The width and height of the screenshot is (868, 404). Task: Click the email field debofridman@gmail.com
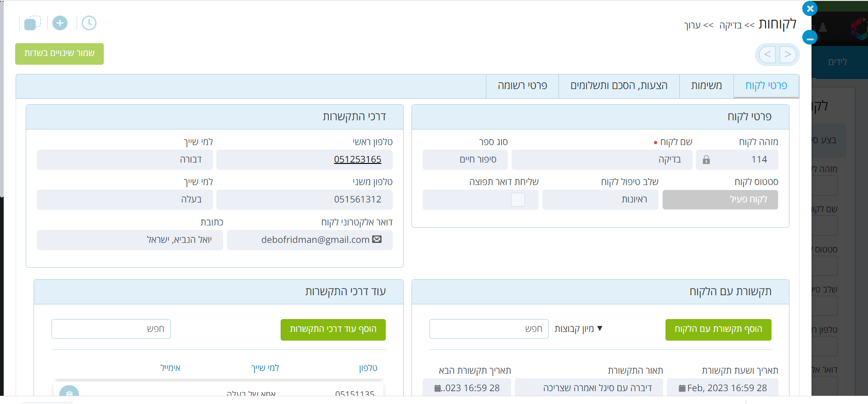coord(310,240)
